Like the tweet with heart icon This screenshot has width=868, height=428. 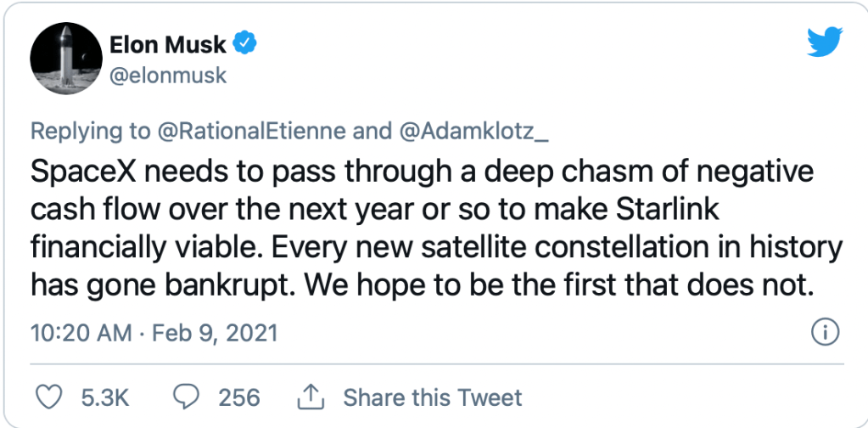click(49, 396)
